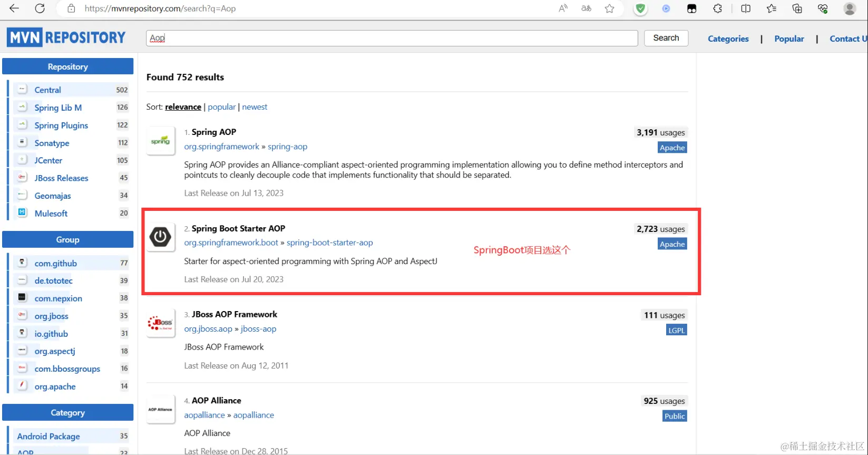Open the Categories menu link
Image resolution: width=868 pixels, height=455 pixels.
point(728,38)
